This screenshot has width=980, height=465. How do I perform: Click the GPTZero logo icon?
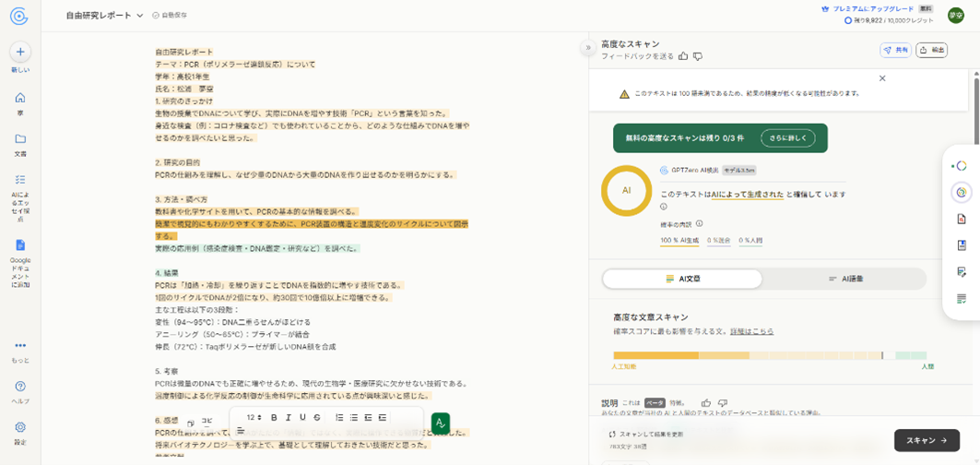(x=19, y=16)
